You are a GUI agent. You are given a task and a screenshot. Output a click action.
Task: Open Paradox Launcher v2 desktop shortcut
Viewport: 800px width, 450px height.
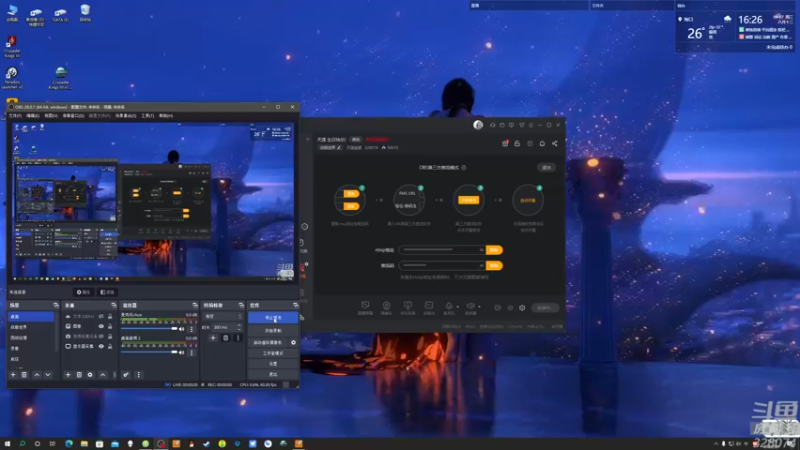(x=12, y=78)
